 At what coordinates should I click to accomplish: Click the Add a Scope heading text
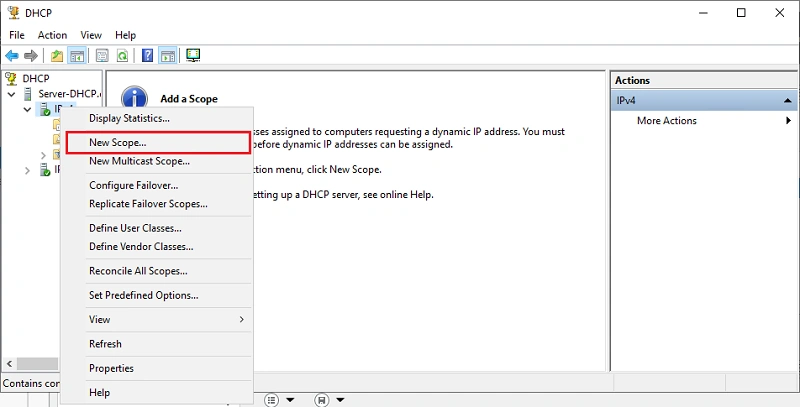point(189,99)
